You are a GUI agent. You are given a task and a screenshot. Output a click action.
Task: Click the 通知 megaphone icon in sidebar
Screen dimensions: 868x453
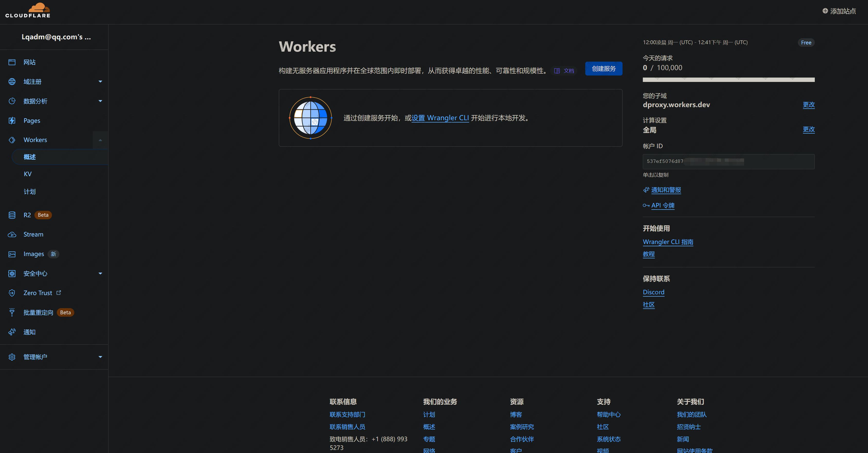click(x=12, y=332)
